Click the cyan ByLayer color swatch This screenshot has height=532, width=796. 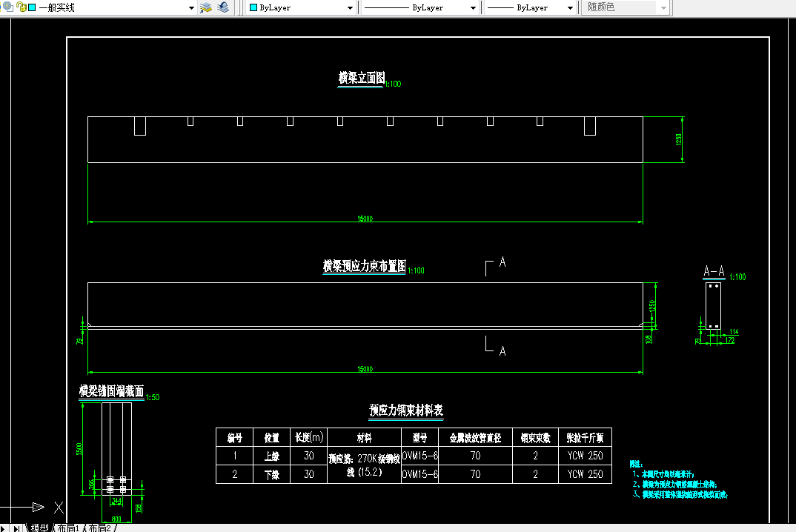[x=253, y=7]
